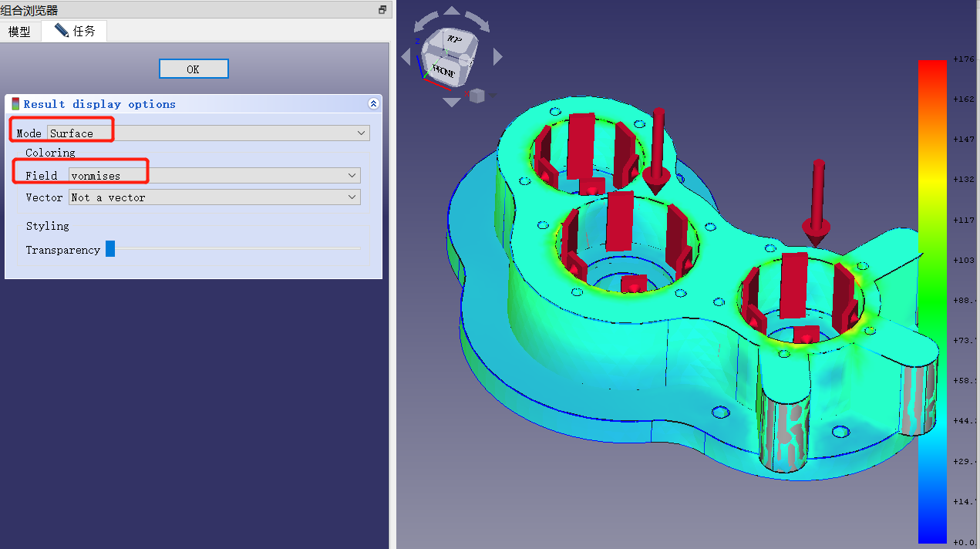Click the right-pointing navigation triangle beside the cube
Screen dimensions: 980x549
(498, 55)
